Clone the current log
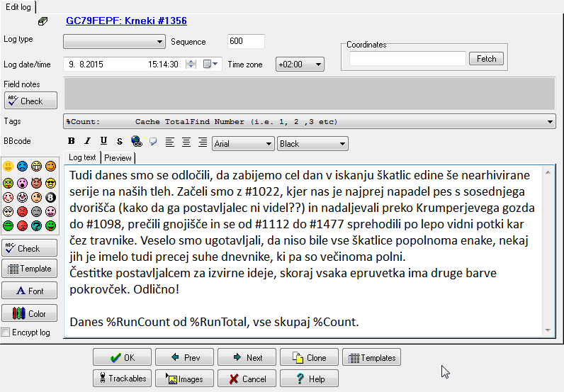Screen dimensions: 564x392 (309, 357)
